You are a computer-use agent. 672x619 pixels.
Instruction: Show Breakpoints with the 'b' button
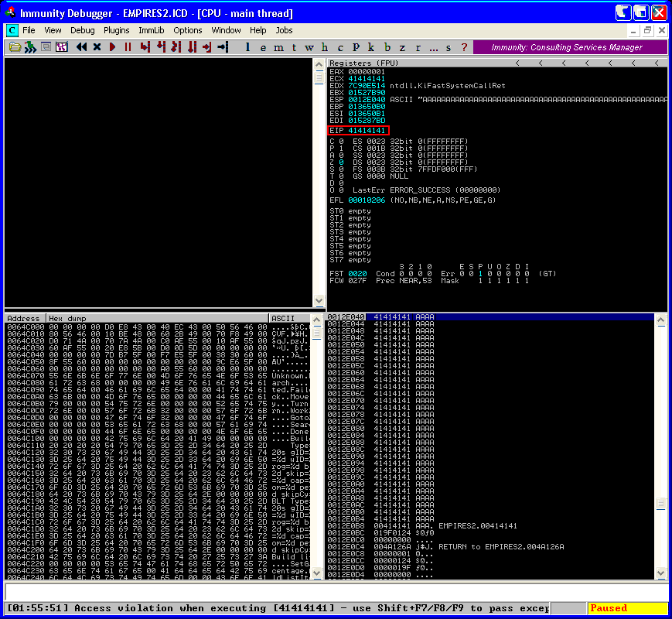click(x=387, y=47)
